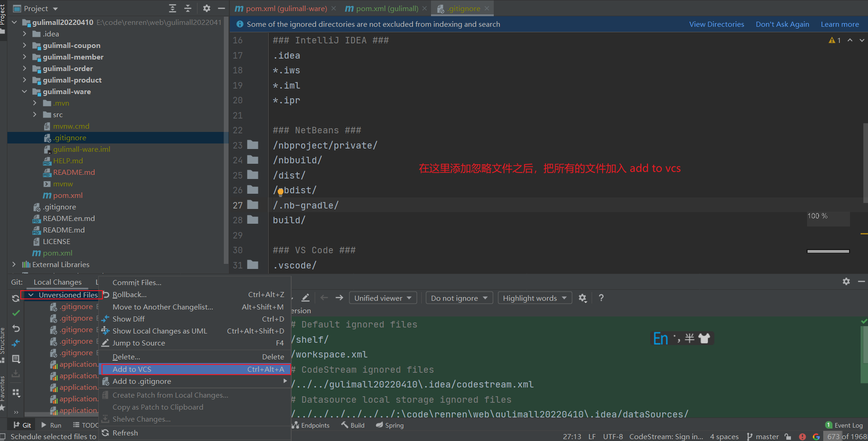Expand the gulimall-coupon module

pyautogui.click(x=25, y=45)
